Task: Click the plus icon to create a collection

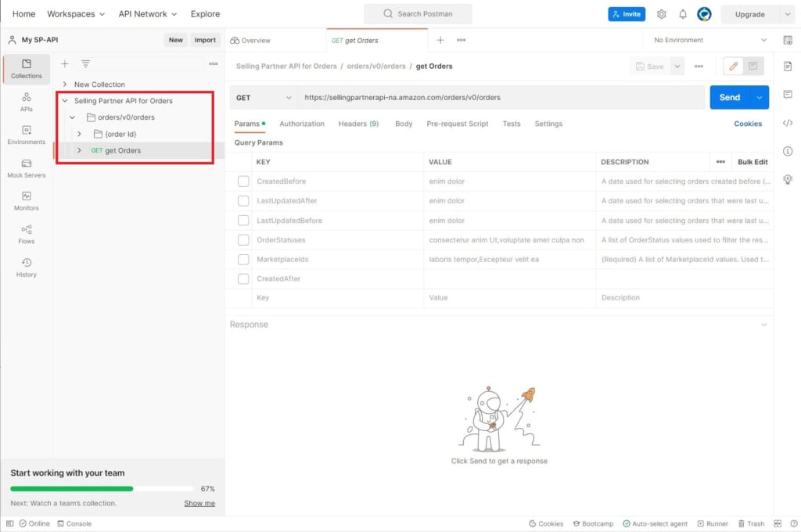Action: click(x=65, y=64)
